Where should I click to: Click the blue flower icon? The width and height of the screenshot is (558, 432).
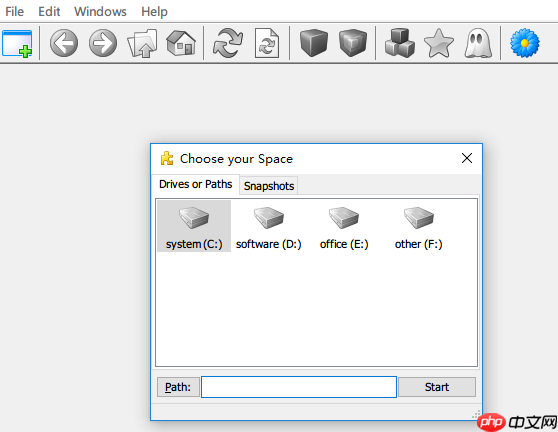pos(525,43)
